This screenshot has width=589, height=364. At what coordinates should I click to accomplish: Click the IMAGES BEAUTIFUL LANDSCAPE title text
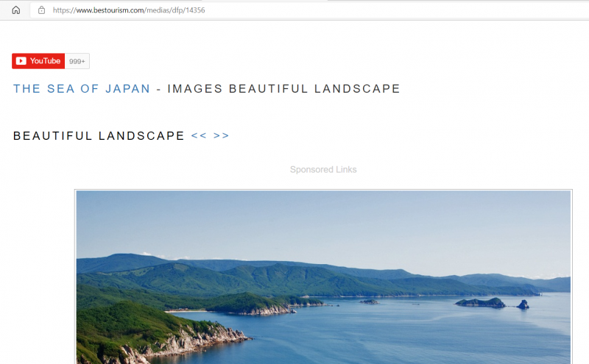coord(283,89)
